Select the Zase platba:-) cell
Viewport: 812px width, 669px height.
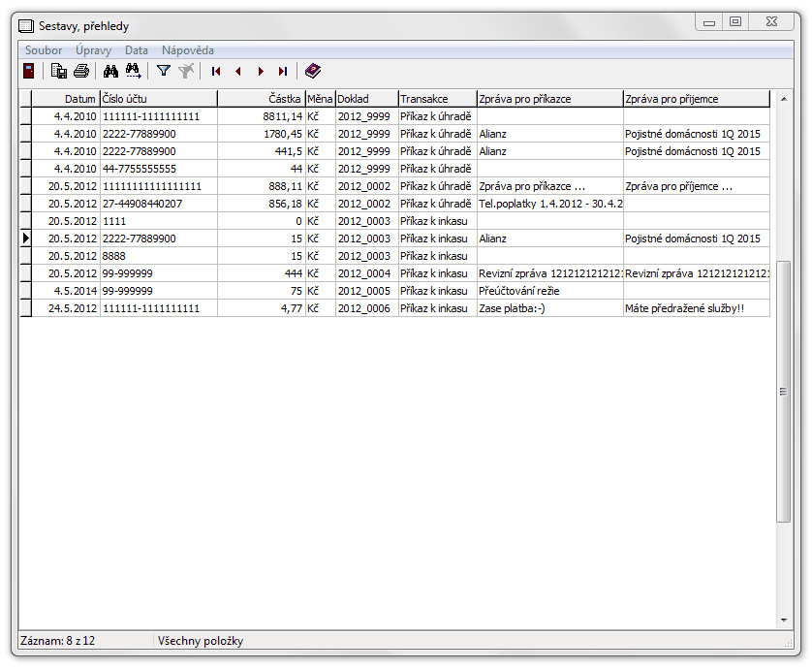coord(550,308)
